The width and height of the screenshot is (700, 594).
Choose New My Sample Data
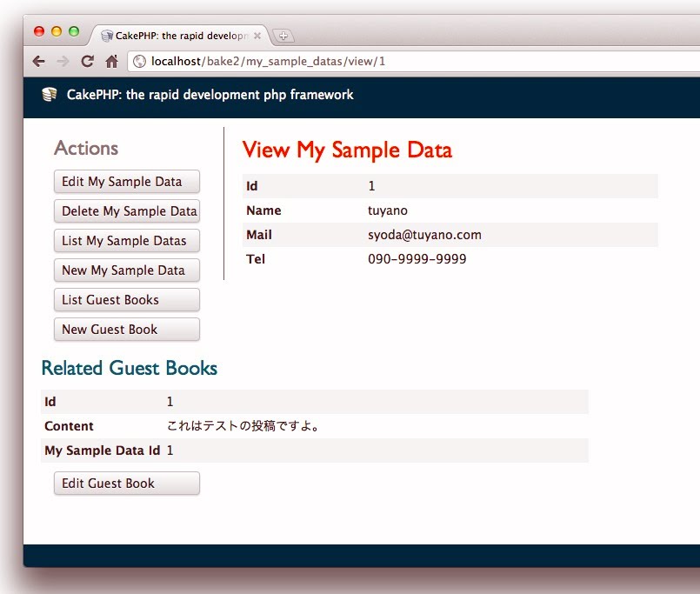click(127, 270)
